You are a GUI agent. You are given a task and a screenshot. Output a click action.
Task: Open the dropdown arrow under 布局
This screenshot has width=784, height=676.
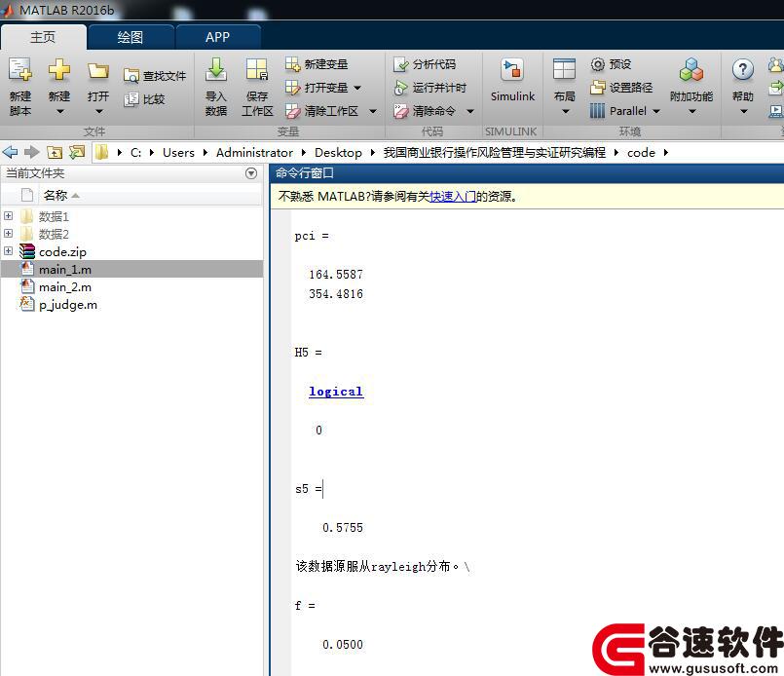coord(565,111)
